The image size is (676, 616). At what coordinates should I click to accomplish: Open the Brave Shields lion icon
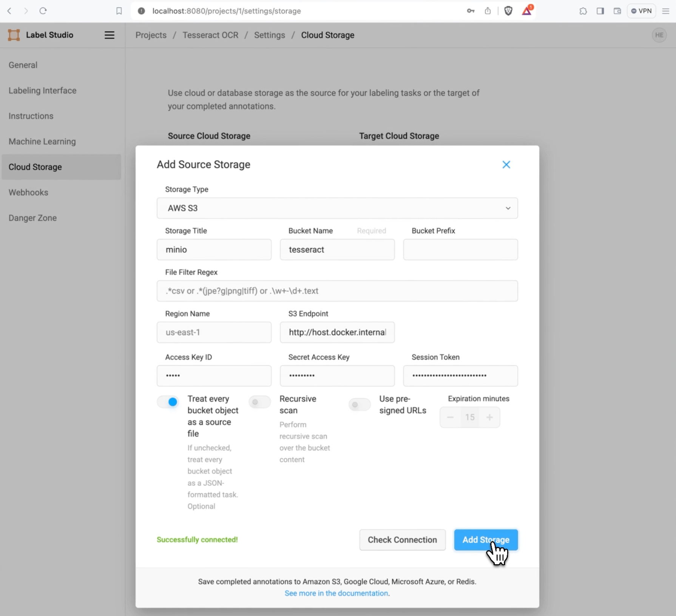point(508,11)
